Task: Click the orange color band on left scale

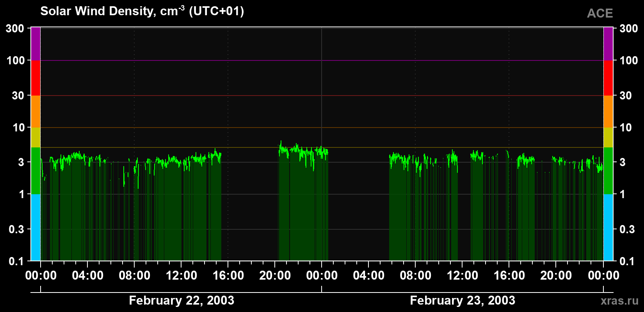Action: (x=36, y=112)
